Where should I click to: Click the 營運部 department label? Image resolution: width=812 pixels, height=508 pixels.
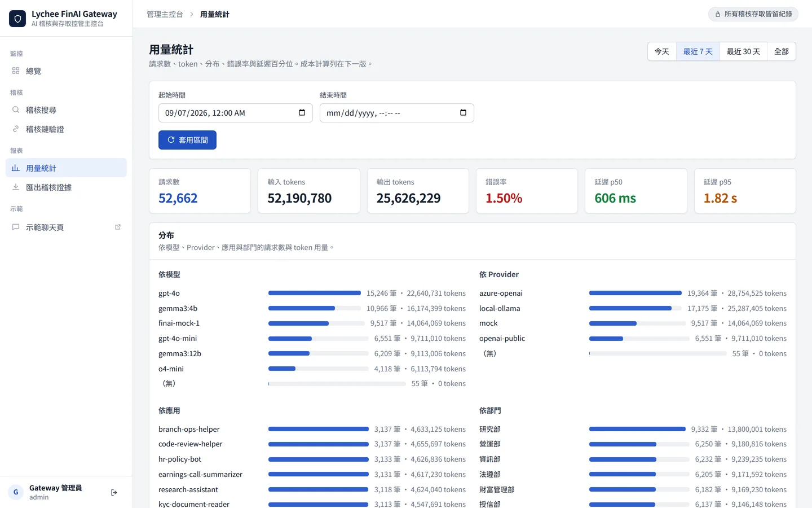click(490, 444)
